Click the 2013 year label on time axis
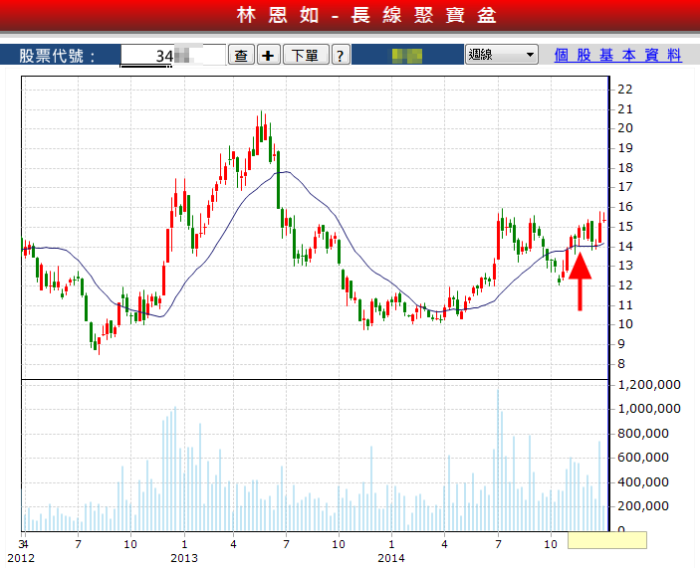The height and width of the screenshot is (568, 700). point(184,558)
